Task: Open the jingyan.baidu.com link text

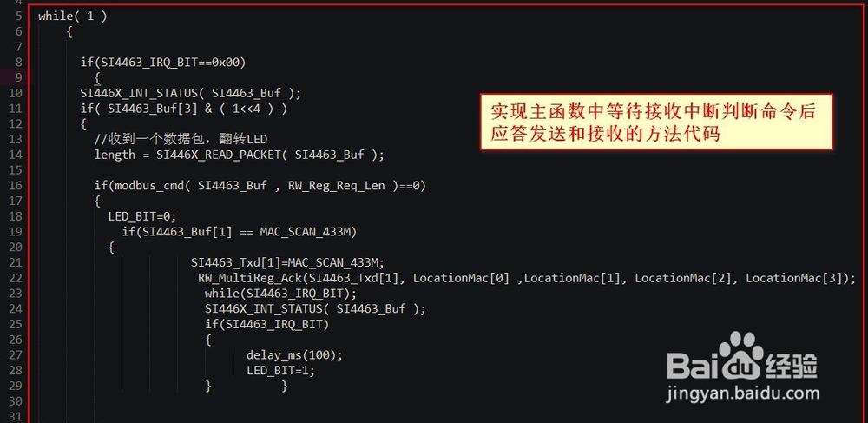Action: coord(743,393)
